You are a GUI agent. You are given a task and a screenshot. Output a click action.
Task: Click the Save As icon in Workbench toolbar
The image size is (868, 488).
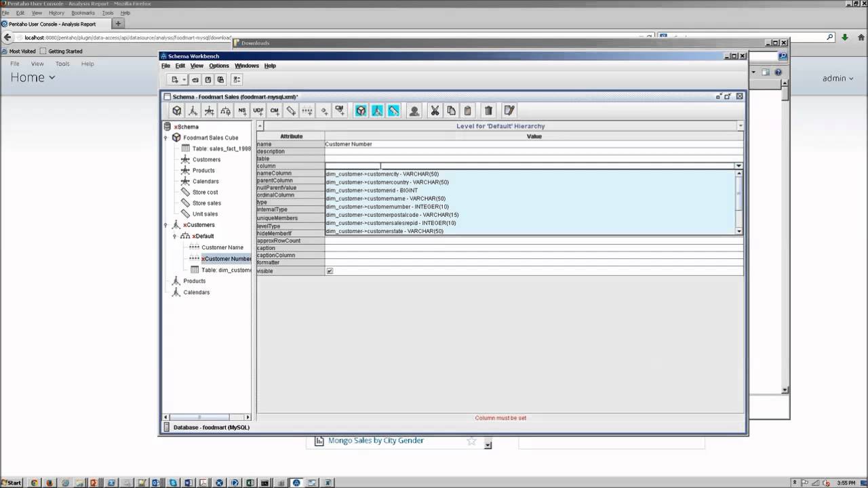[221, 79]
